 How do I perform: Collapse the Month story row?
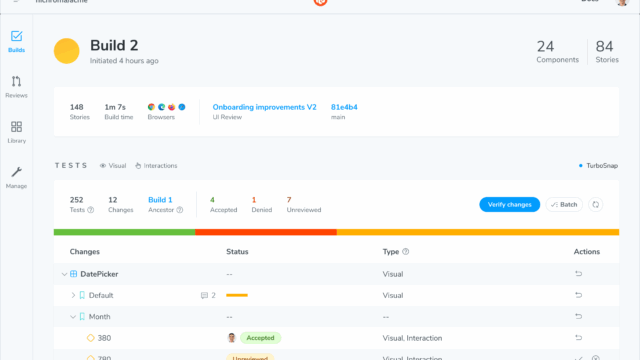pos(73,316)
